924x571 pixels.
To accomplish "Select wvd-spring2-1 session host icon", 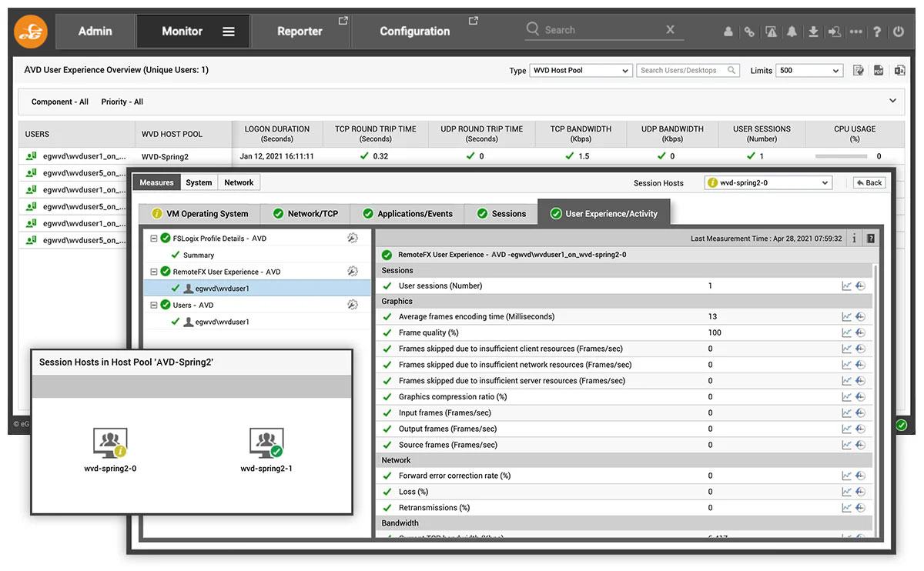I will [x=266, y=443].
